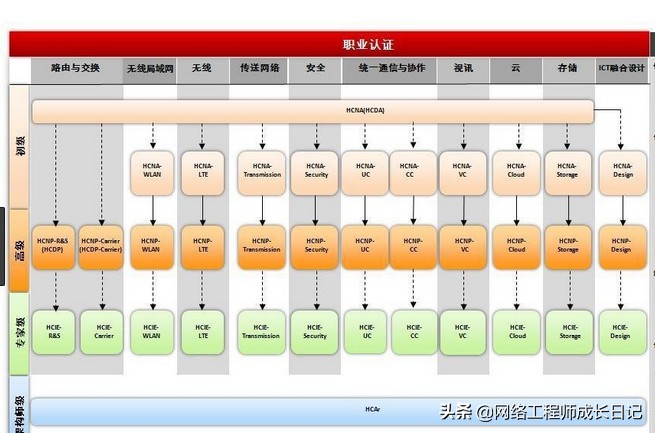Click the 传送网络 column header

[259, 70]
